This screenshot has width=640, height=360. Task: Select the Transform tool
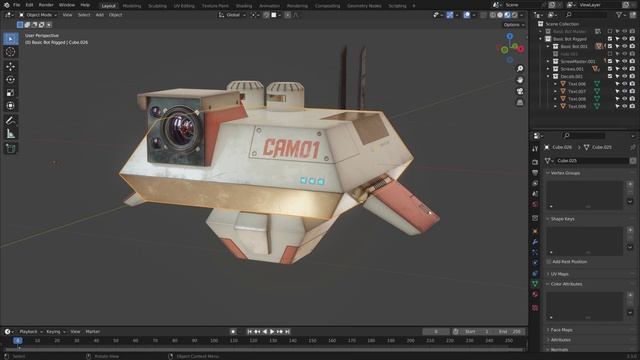[11, 106]
